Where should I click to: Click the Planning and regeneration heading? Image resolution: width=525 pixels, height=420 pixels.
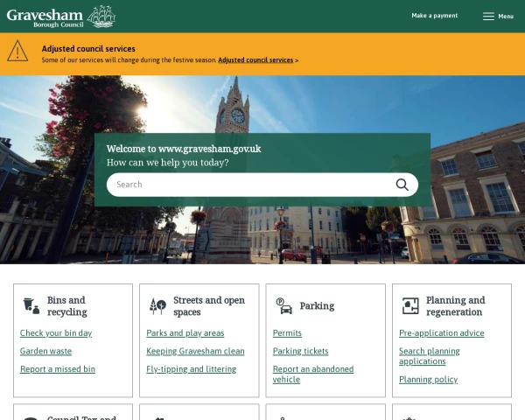(x=455, y=305)
